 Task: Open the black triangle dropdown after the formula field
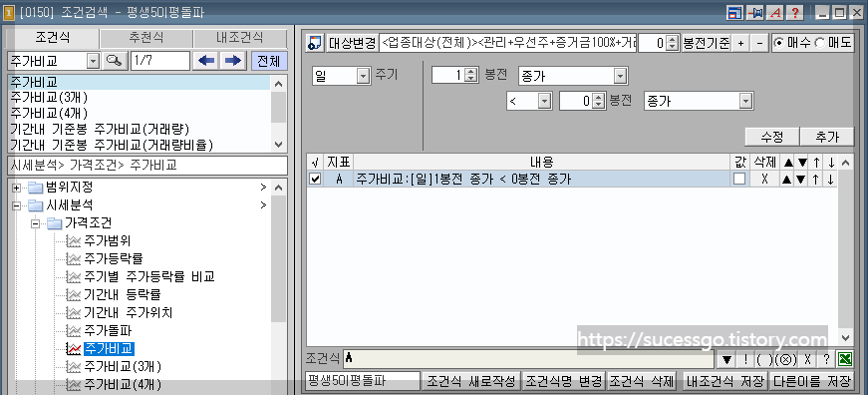pyautogui.click(x=727, y=359)
